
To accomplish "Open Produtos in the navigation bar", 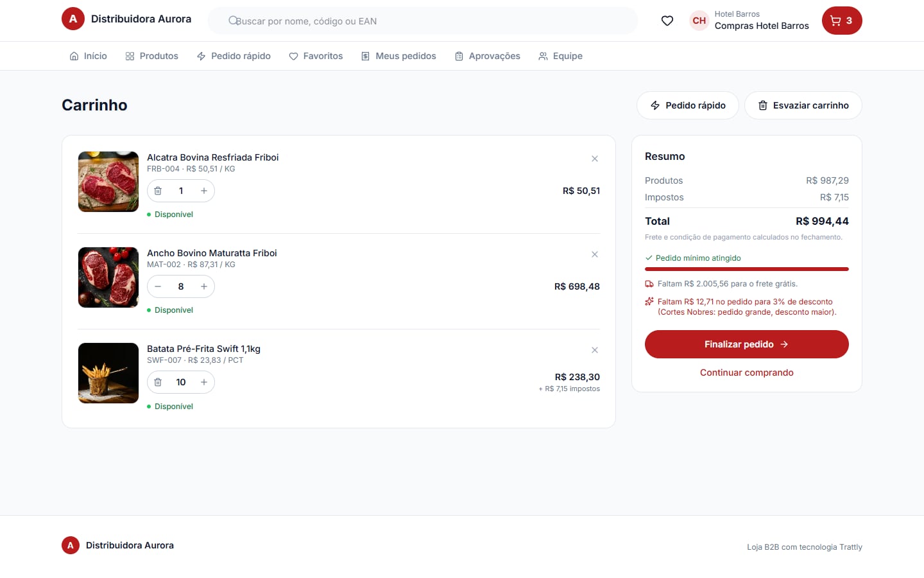I will 152,56.
